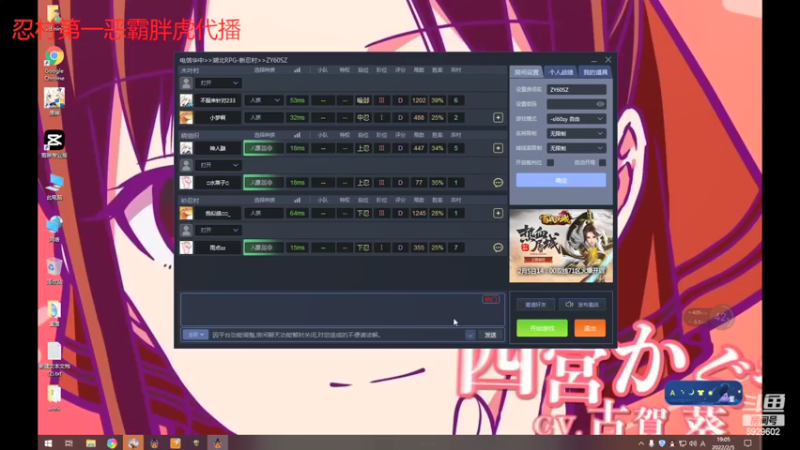Click the signal bars icon in the second team header
The image size is (800, 450).
pos(297,135)
